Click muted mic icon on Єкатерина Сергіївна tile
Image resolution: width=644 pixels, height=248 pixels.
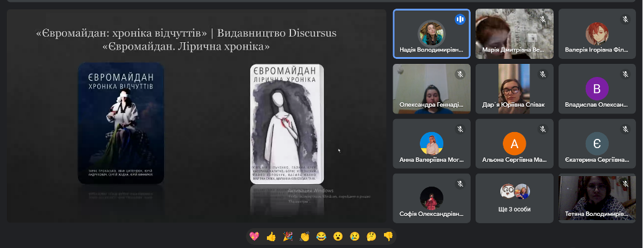pyautogui.click(x=625, y=130)
